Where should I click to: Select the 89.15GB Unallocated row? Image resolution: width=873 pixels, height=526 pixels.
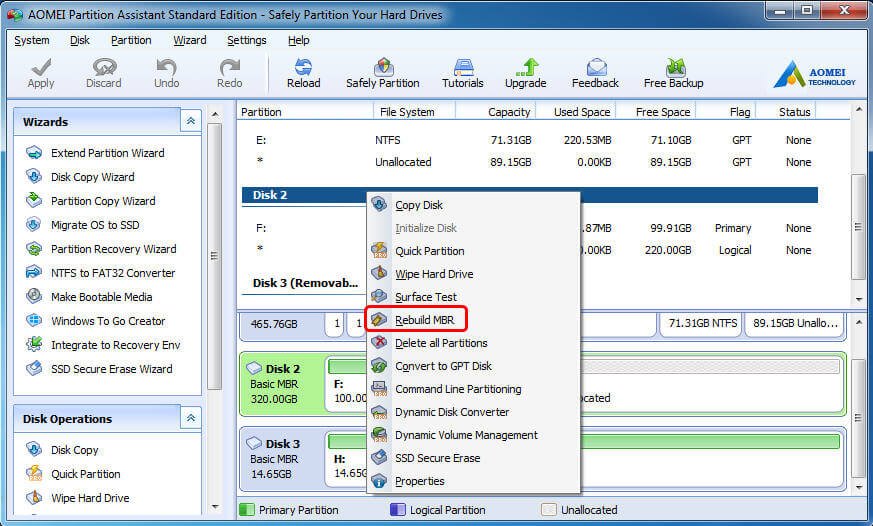click(529, 162)
